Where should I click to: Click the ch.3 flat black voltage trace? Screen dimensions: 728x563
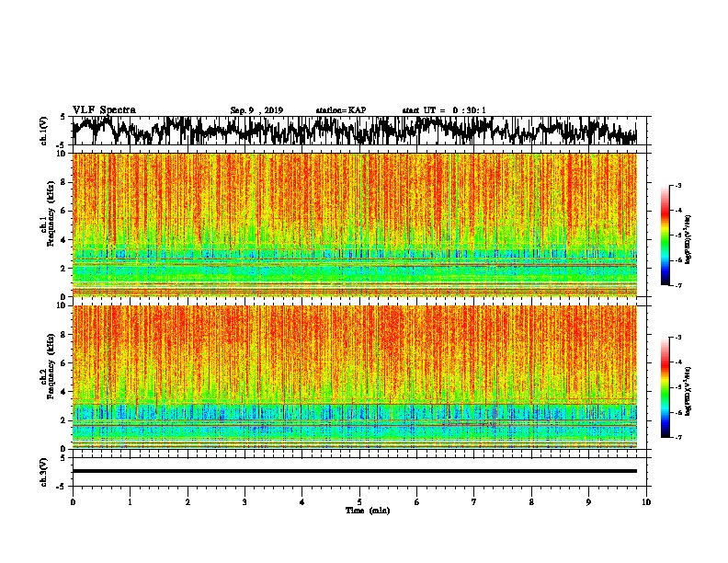coord(355,471)
